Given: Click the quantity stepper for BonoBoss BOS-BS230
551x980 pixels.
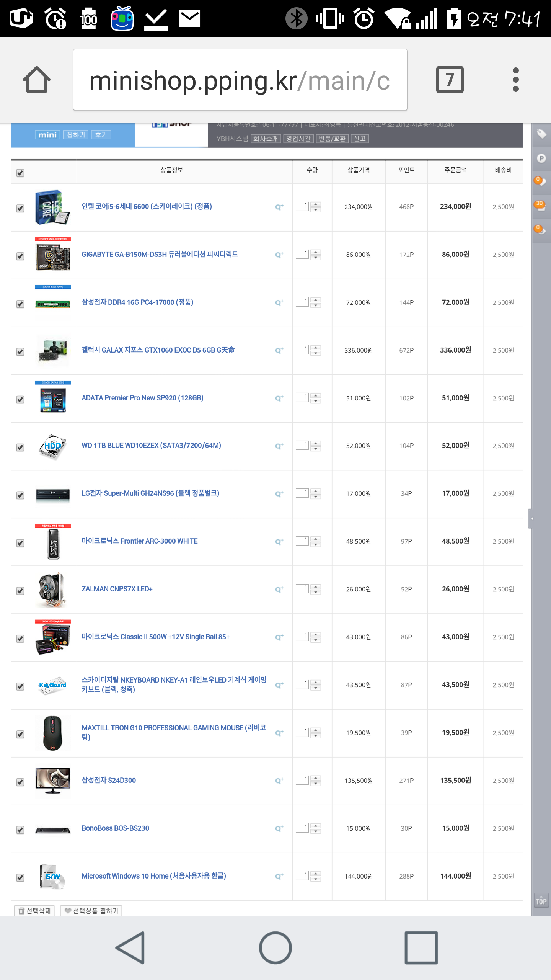Looking at the screenshot, I should pos(316,828).
